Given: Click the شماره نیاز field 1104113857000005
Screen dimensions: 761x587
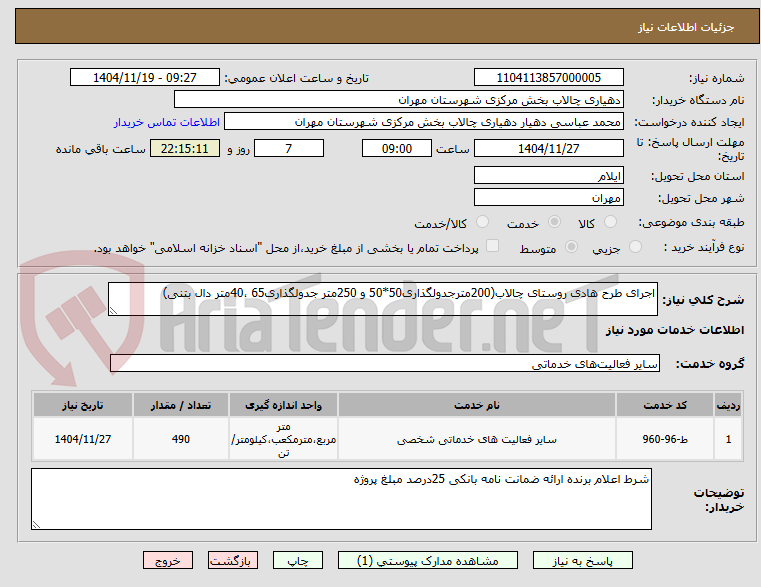Looking at the screenshot, I should (548, 78).
